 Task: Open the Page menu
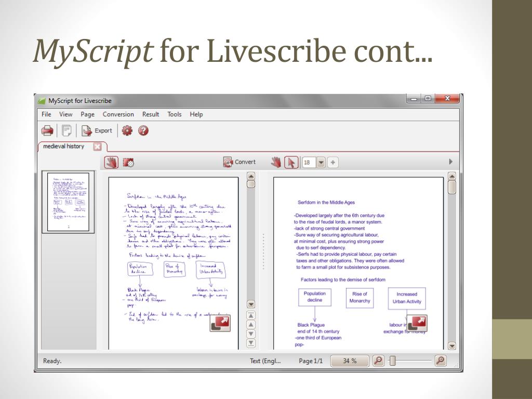(x=87, y=114)
